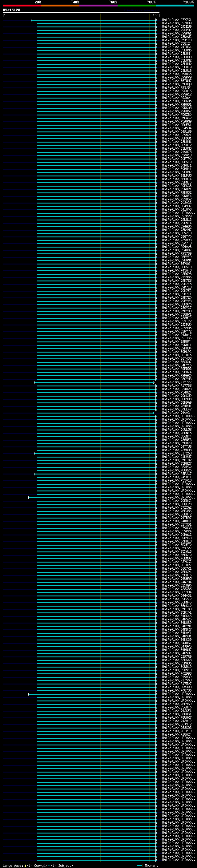Select hit label UniRef100_Q42012
Viewport: 197px width, 868px height.
point(177,721)
